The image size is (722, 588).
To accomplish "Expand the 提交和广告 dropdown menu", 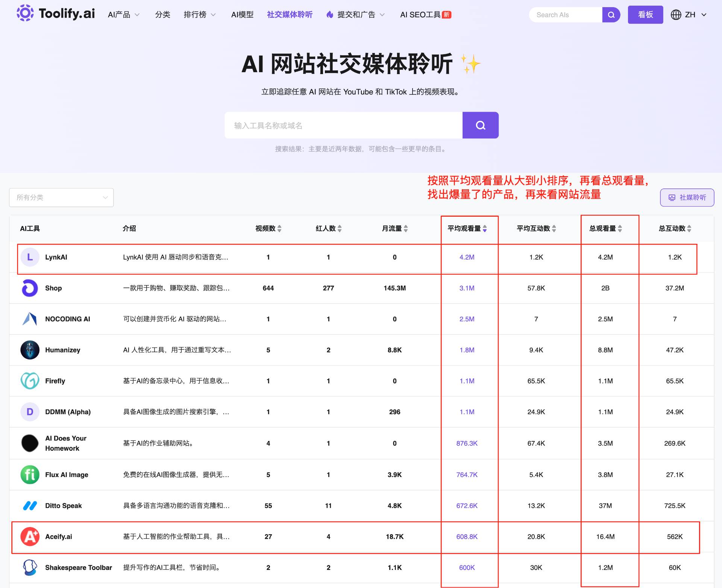I will 356,15.
